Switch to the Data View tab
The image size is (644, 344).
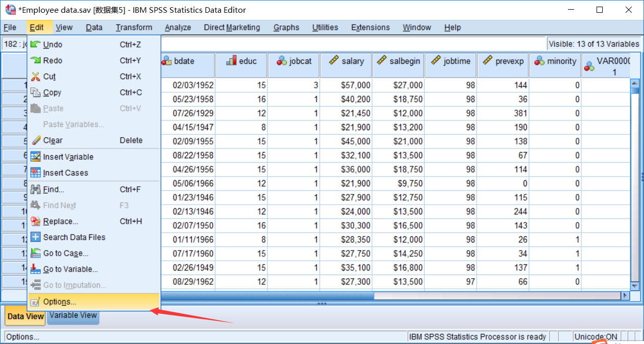(x=26, y=316)
